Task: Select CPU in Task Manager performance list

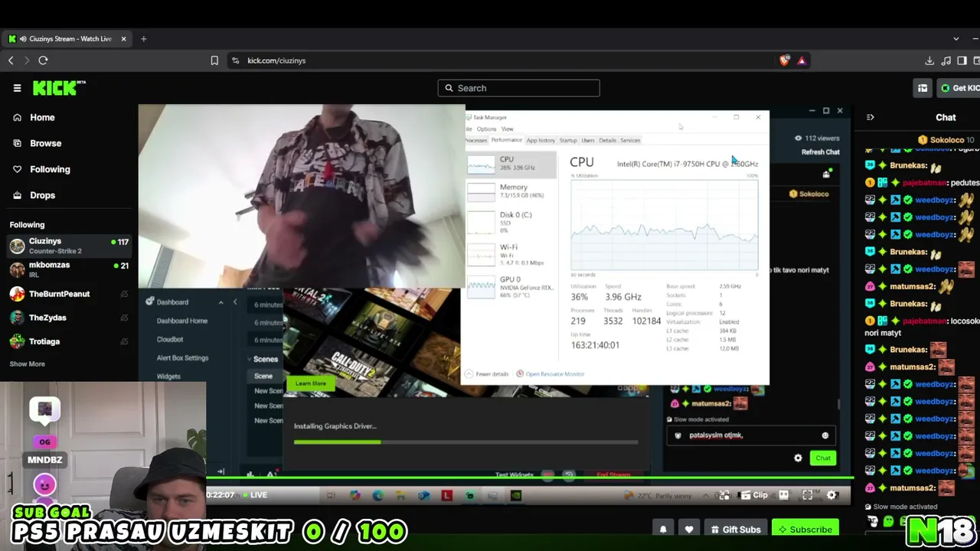Action: [511, 164]
